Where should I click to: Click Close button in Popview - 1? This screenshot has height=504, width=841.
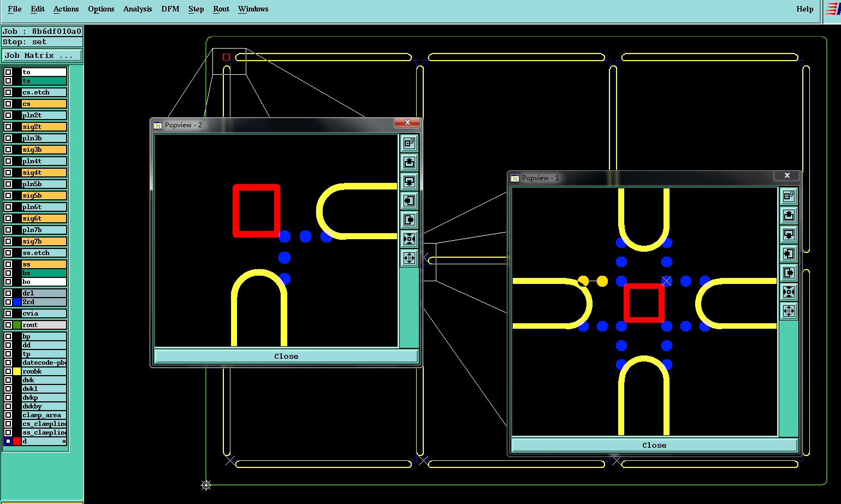[654, 445]
